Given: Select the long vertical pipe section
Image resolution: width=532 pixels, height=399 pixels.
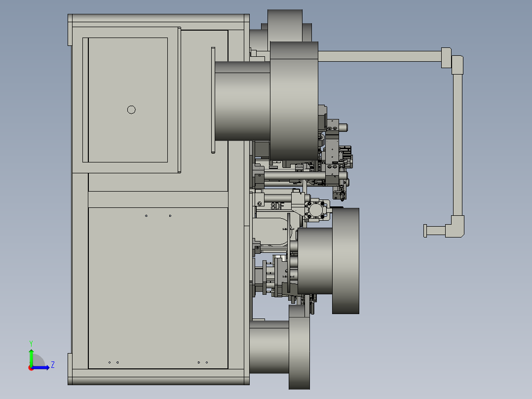Looking at the screenshot, I should [457, 145].
